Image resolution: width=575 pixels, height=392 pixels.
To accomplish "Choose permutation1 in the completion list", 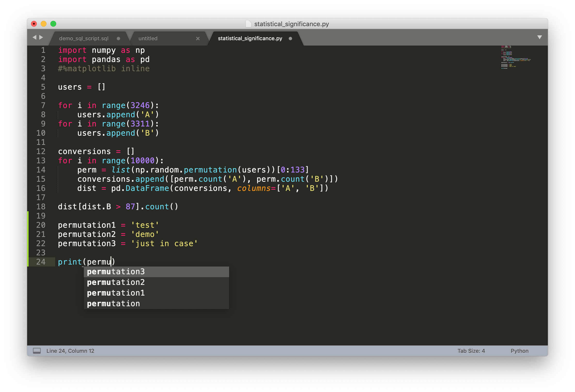I will (x=116, y=293).
